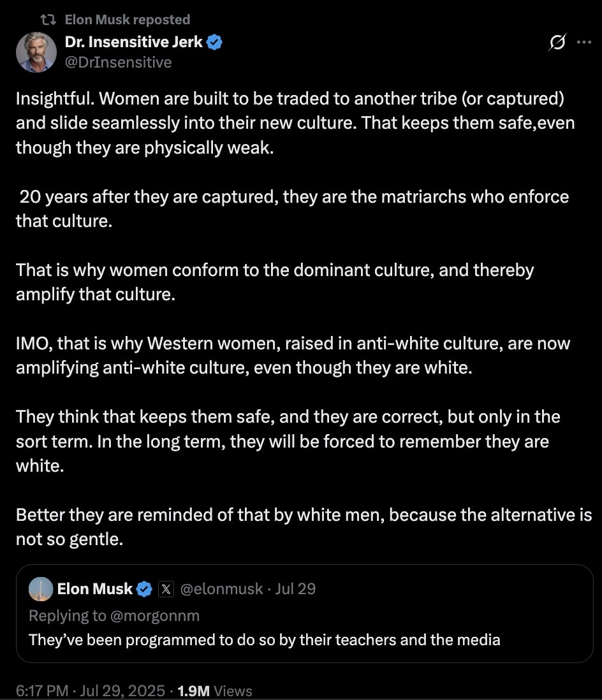602x700 pixels.
Task: Click Dr. Insensitive Jerk's verified badge
Action: [x=215, y=41]
